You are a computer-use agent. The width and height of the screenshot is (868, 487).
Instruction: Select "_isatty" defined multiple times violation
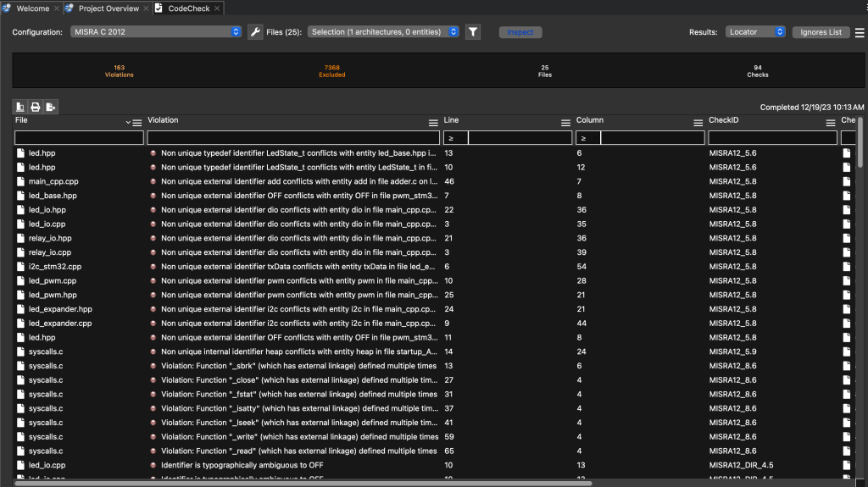click(x=299, y=408)
